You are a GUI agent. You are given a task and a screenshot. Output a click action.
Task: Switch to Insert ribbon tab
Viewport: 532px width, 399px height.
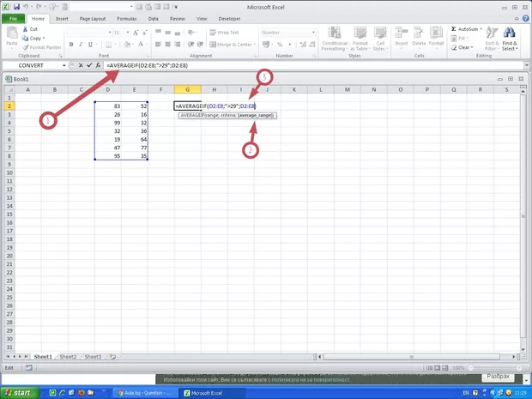click(x=62, y=19)
